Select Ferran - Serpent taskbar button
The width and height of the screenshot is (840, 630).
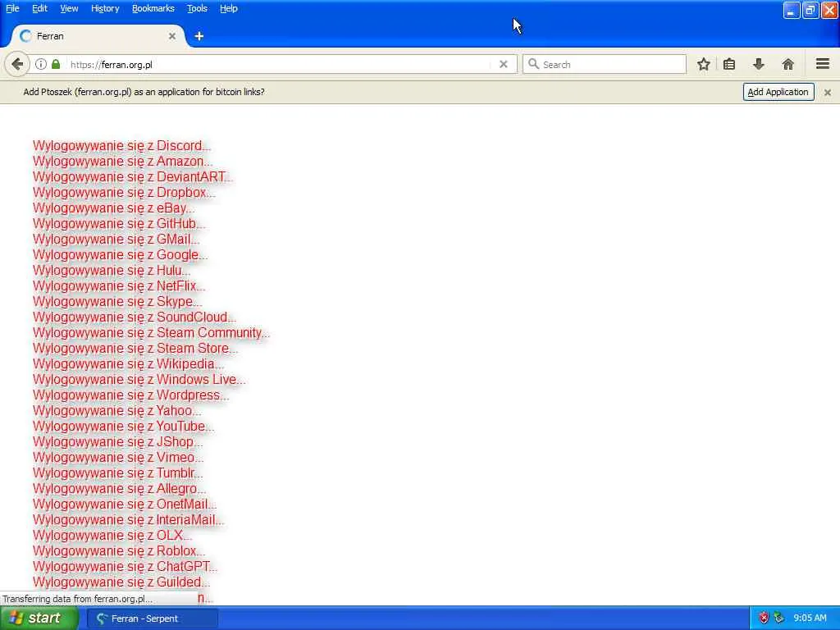(153, 619)
